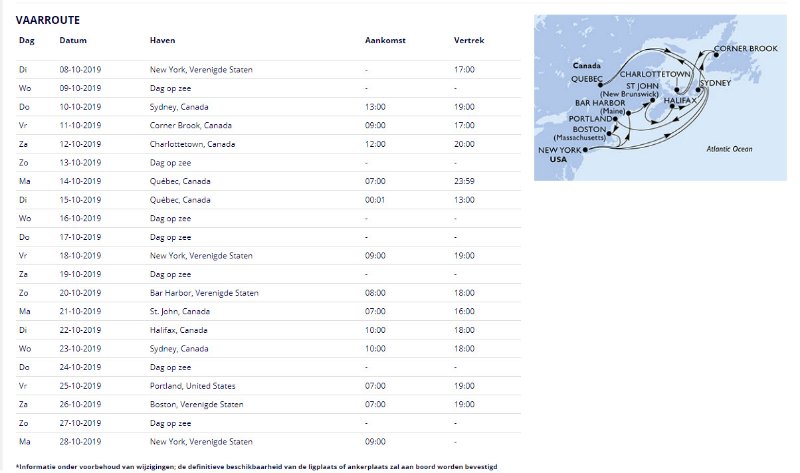Click the Vaarroute heading
The height and width of the screenshot is (473, 800).
click(48, 20)
